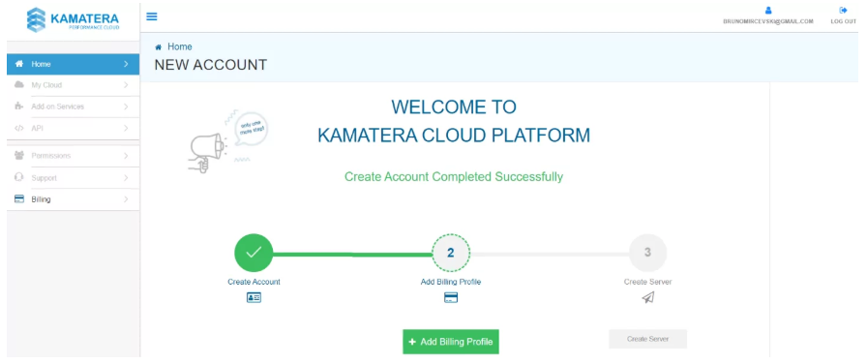The image size is (868, 364).
Task: Click the My Cloud cloud icon
Action: coord(19,85)
